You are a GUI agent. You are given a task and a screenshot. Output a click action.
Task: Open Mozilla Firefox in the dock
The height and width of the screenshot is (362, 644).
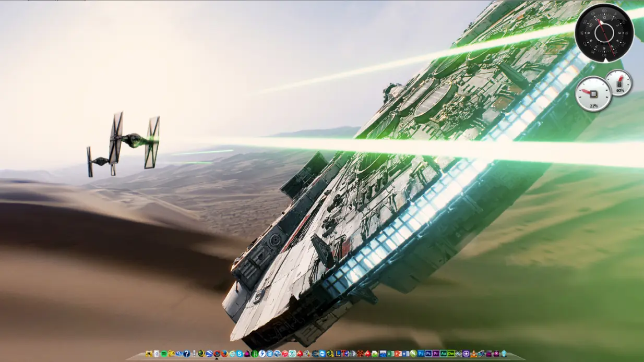click(224, 354)
